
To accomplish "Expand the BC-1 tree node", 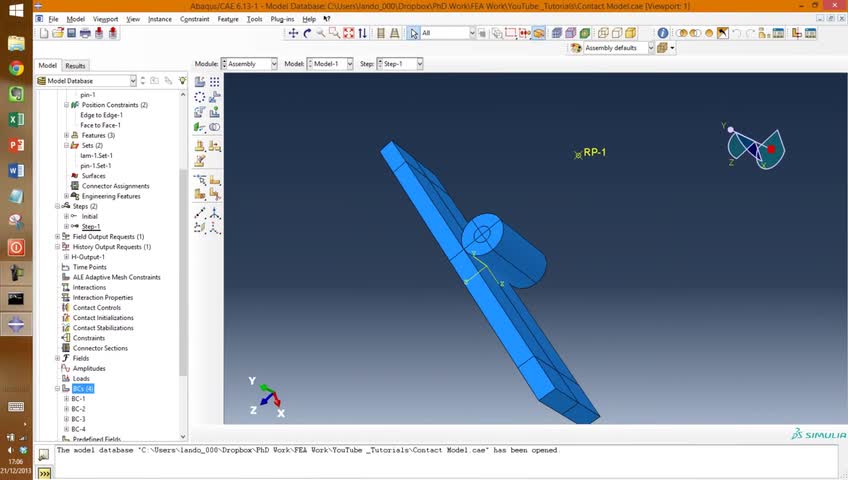I will click(x=67, y=399).
